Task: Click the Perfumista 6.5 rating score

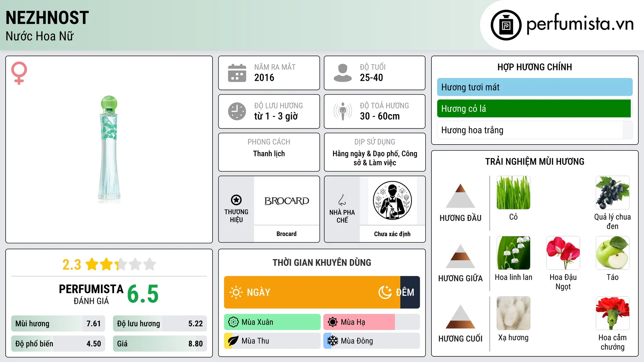Action: coord(143,294)
